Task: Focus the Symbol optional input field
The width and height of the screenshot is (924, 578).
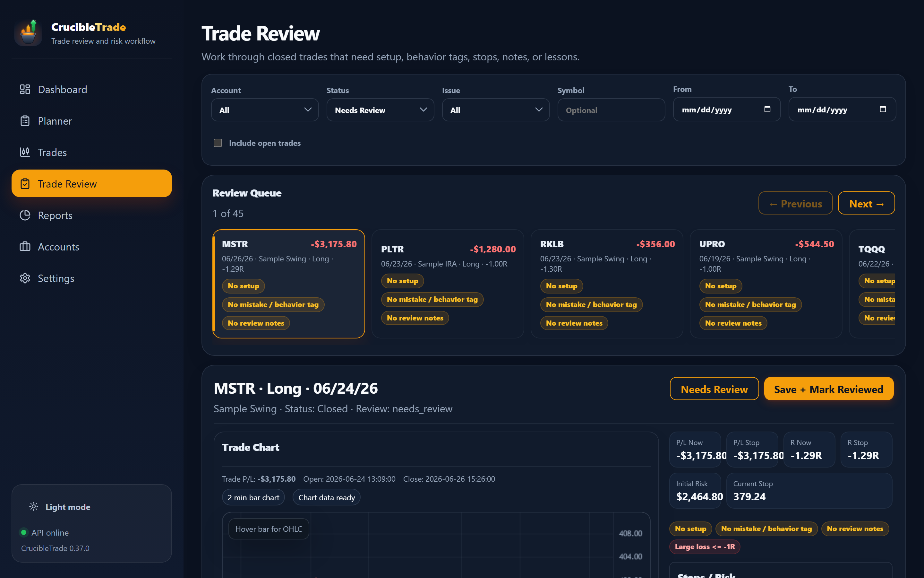Action: click(611, 110)
